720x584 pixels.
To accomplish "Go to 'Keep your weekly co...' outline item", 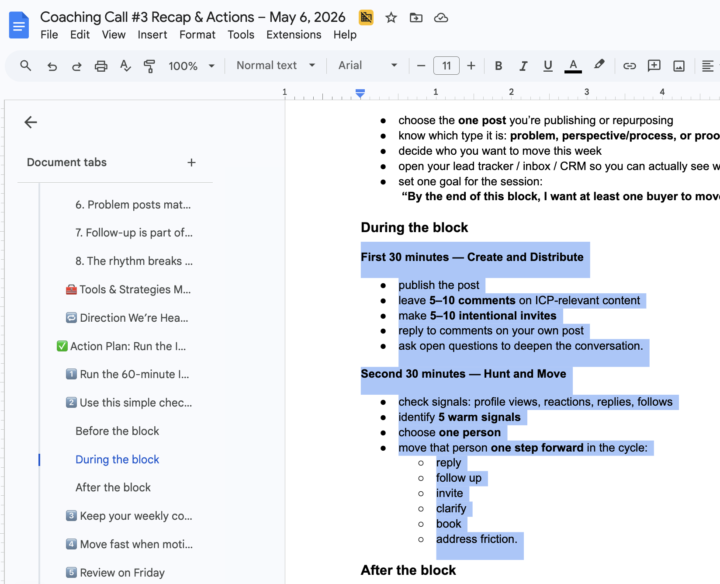I will click(x=129, y=516).
